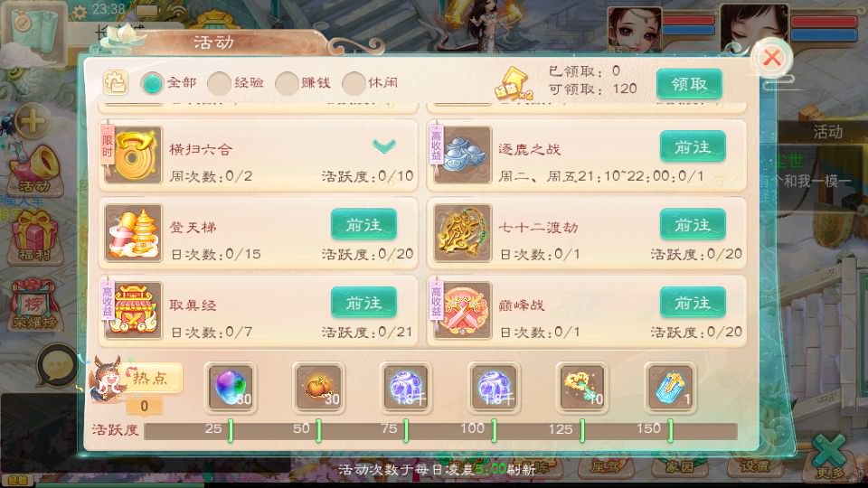Claim the 25 activity reward gem
868x488 pixels.
point(231,388)
